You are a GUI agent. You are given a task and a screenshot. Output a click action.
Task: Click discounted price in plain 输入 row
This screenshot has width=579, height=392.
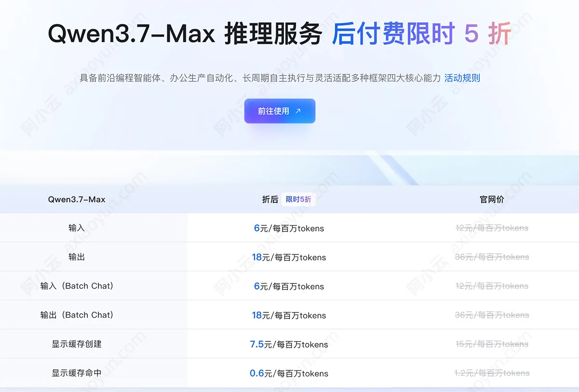pos(289,228)
